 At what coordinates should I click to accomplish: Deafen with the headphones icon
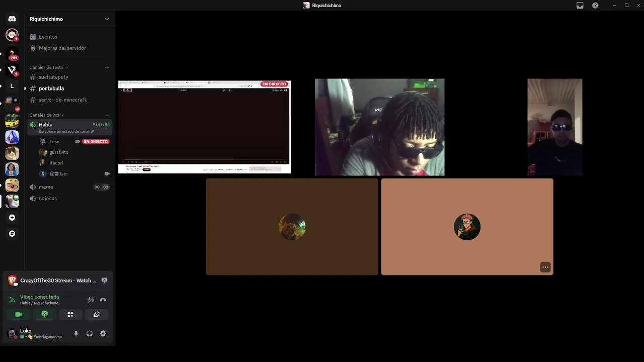[x=90, y=334]
